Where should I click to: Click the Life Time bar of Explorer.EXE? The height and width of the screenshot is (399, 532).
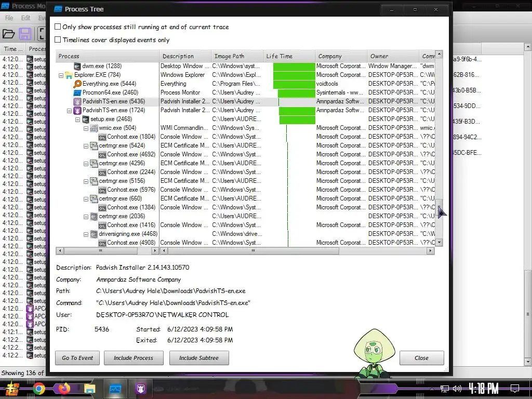(x=294, y=75)
